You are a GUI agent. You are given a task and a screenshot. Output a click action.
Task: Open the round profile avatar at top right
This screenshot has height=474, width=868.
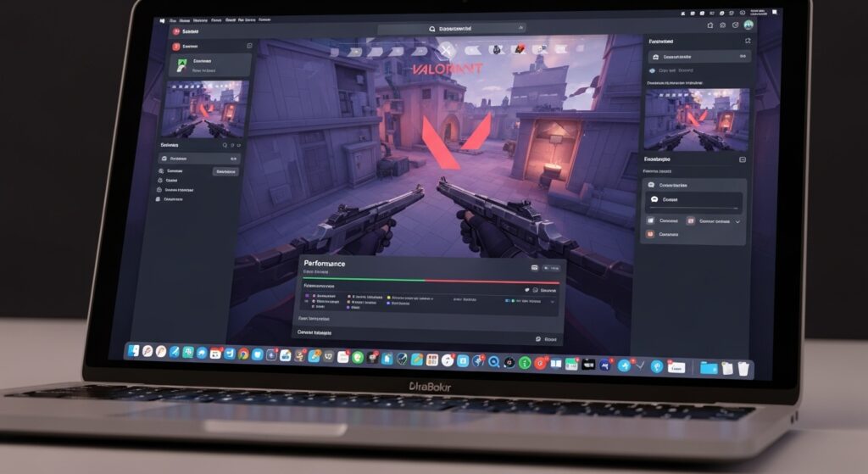point(748,25)
